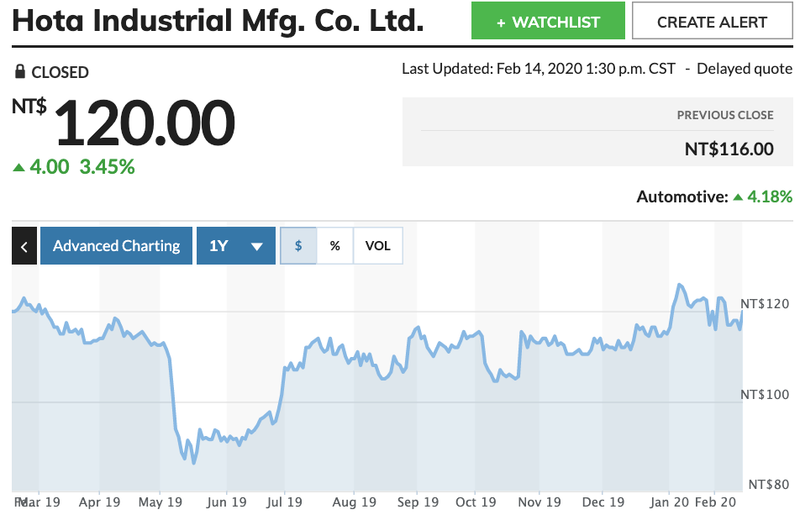This screenshot has width=800, height=514.
Task: Click the Sep 19 axis label
Action: pyautogui.click(x=418, y=502)
